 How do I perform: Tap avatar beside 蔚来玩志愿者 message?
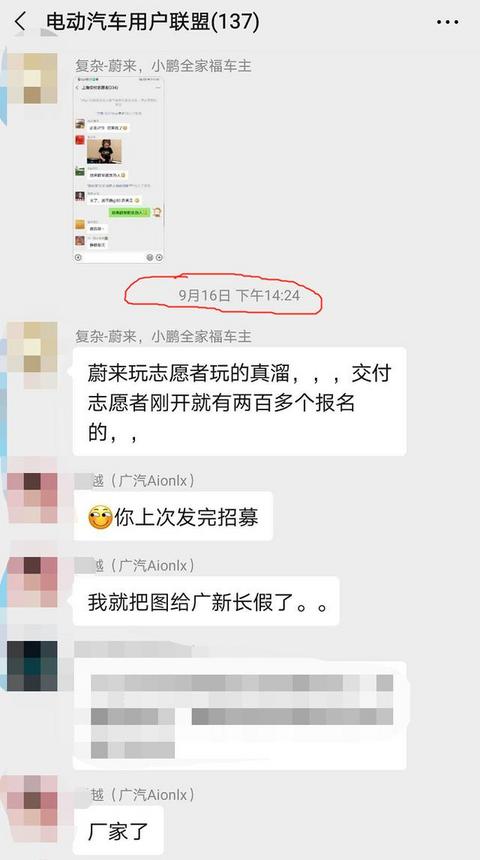click(x=32, y=348)
